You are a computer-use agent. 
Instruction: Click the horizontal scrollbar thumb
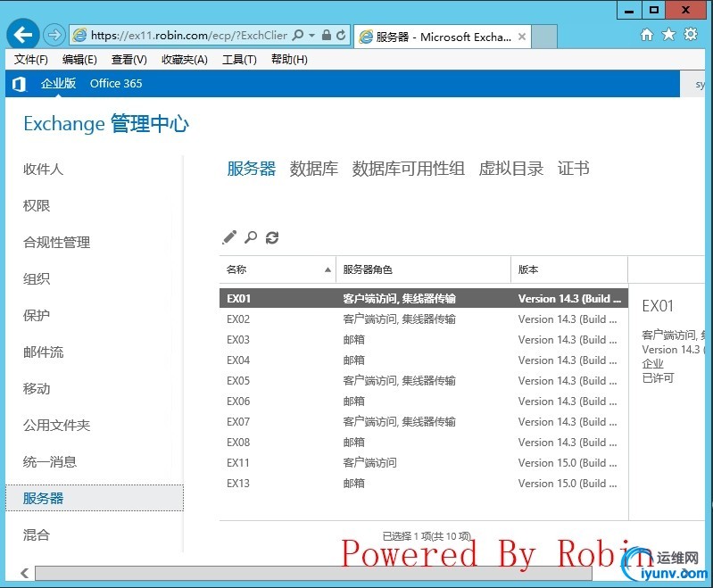click(314, 573)
